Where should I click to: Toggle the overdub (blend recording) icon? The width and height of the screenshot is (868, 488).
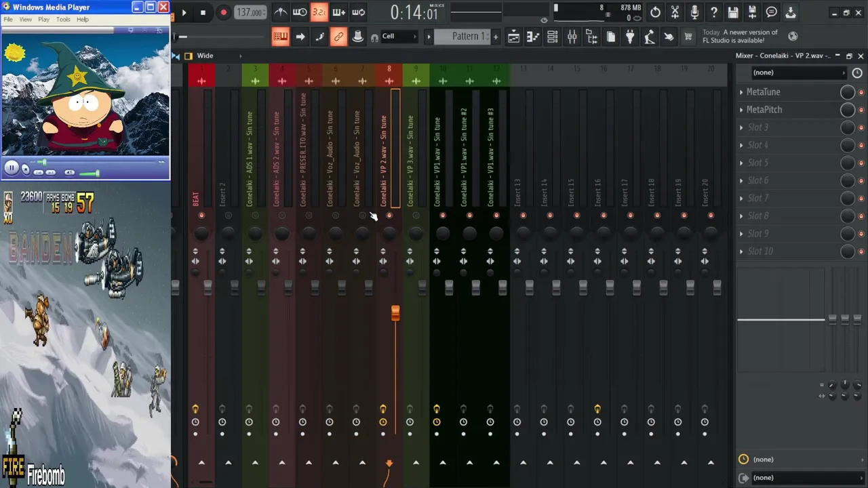pyautogui.click(x=338, y=12)
